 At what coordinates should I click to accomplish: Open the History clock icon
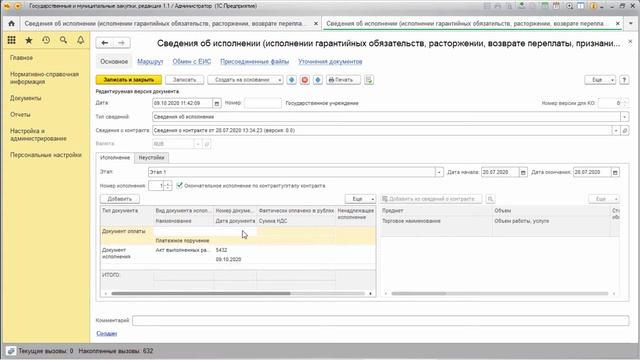(x=46, y=40)
